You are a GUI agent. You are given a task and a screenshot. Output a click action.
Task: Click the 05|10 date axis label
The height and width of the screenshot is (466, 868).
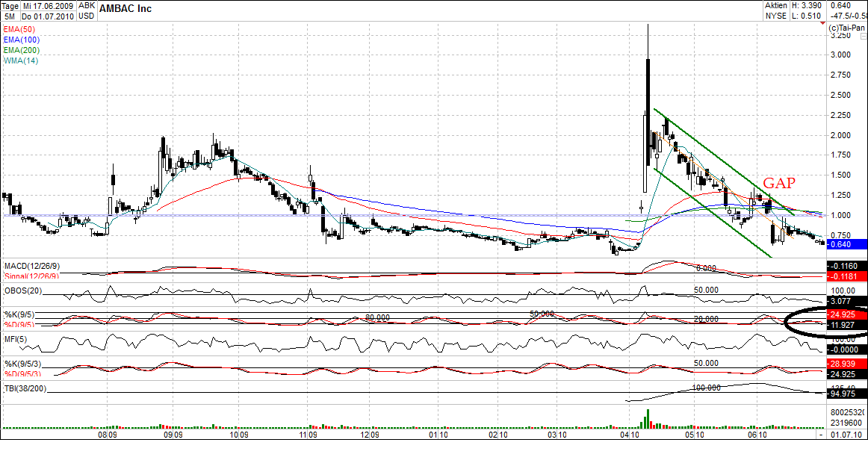click(x=695, y=435)
